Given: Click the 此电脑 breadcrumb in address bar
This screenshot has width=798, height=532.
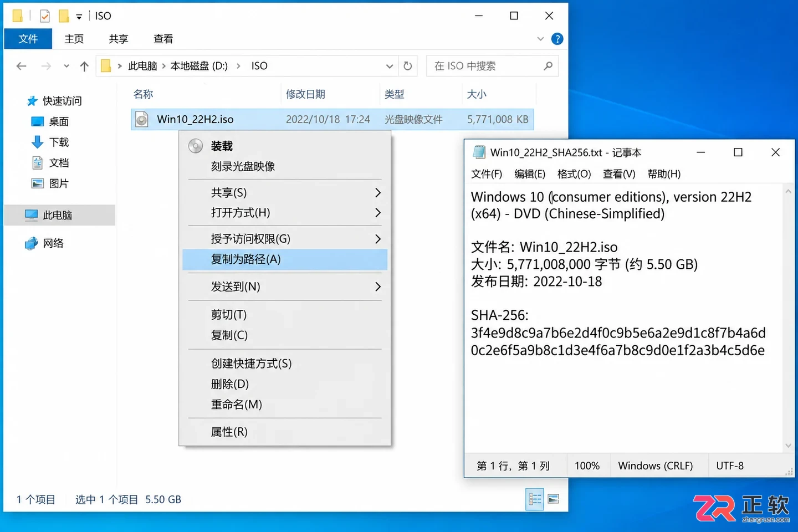Looking at the screenshot, I should pos(142,66).
